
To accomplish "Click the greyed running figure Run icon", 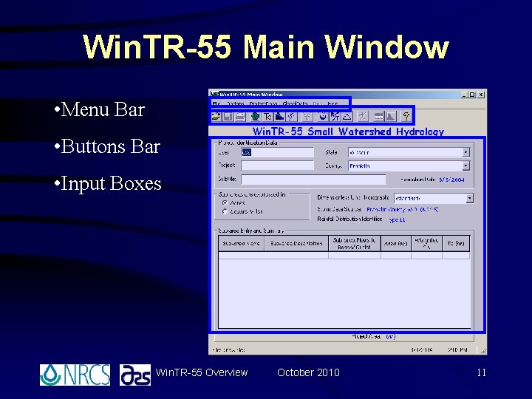I will [363, 117].
